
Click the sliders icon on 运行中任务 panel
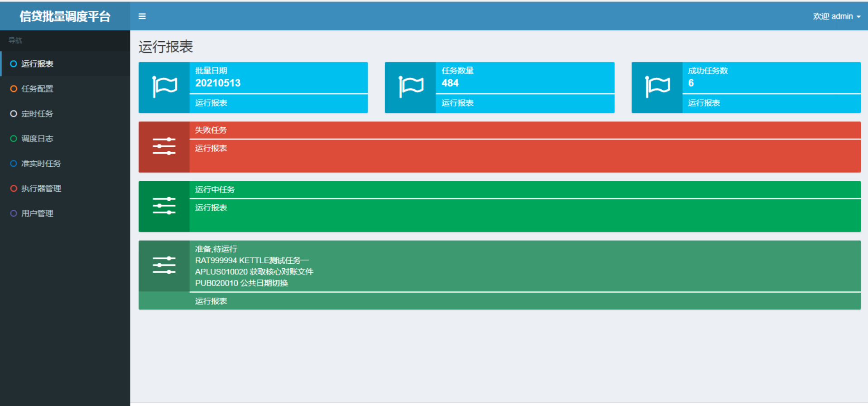pyautogui.click(x=164, y=206)
